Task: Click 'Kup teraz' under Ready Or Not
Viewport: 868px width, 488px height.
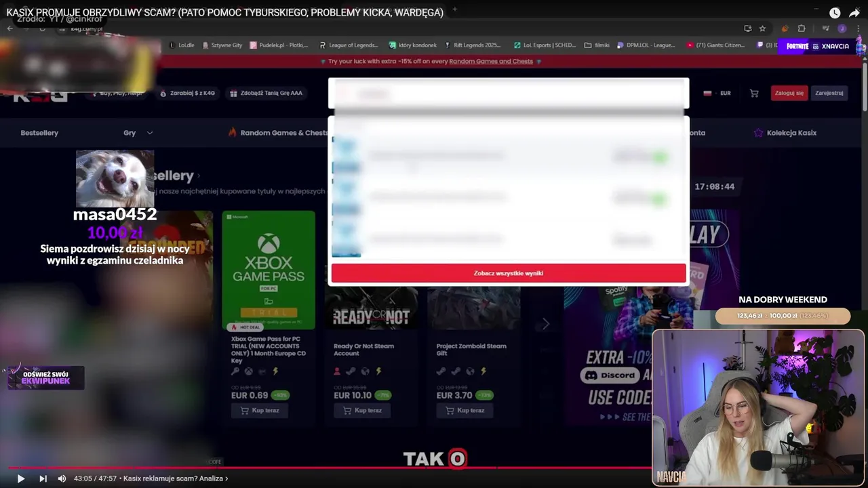Action: tap(362, 410)
